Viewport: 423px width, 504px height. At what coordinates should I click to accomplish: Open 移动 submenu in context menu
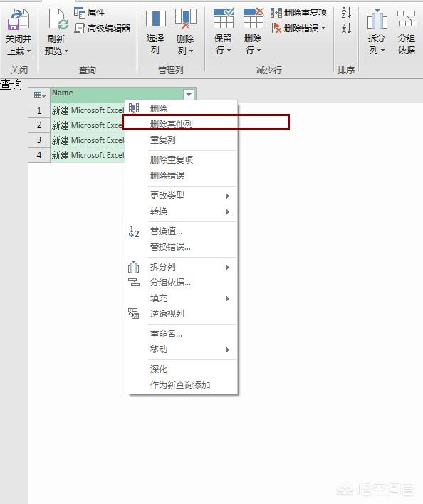[x=182, y=350]
